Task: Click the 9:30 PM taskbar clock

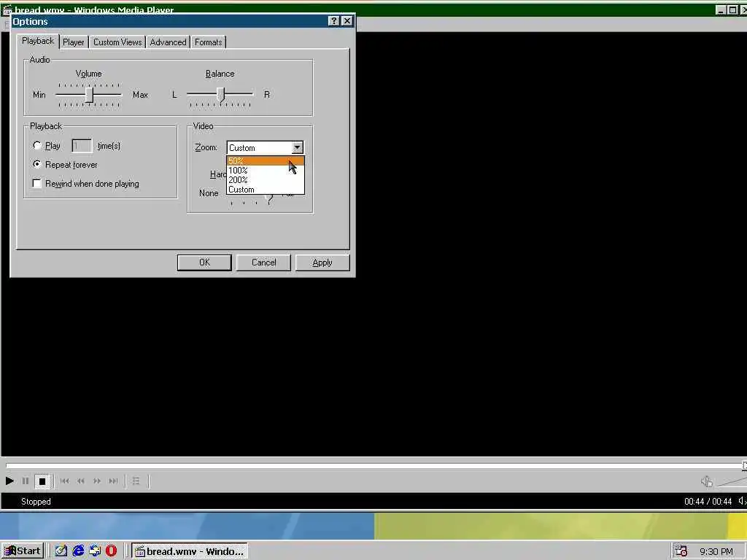Action: click(716, 551)
